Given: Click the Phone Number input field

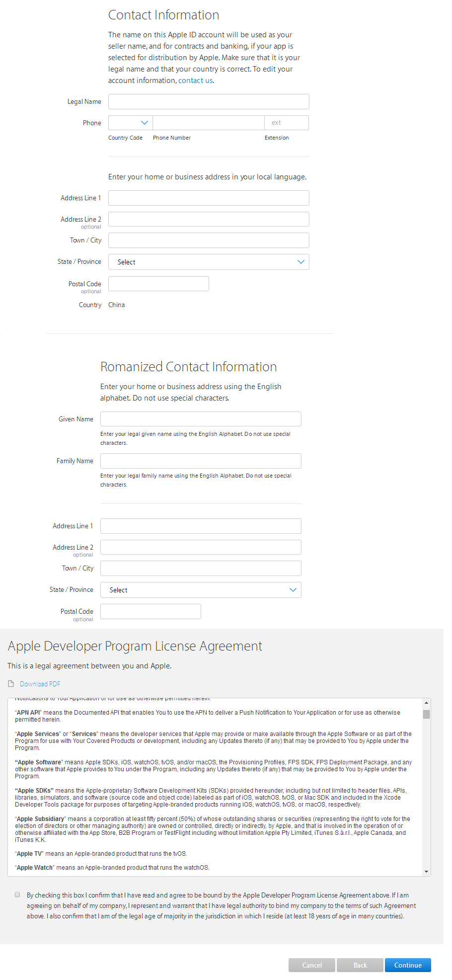Looking at the screenshot, I should [208, 123].
